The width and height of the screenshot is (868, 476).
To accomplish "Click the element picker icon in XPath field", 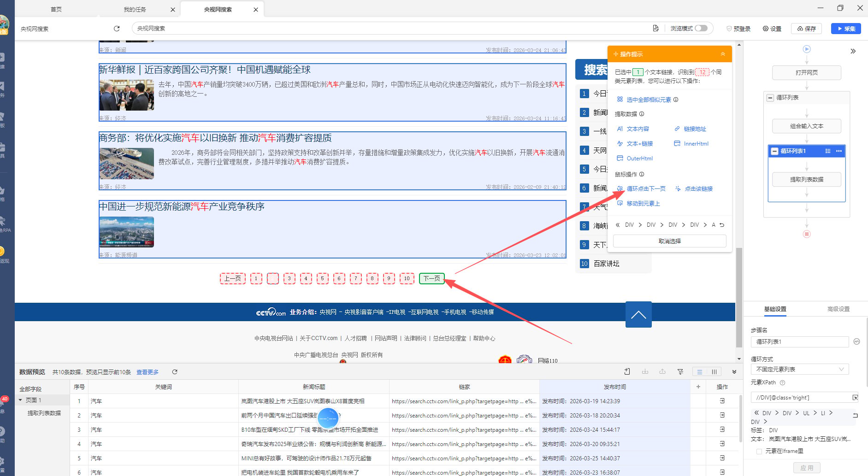I will point(855,398).
